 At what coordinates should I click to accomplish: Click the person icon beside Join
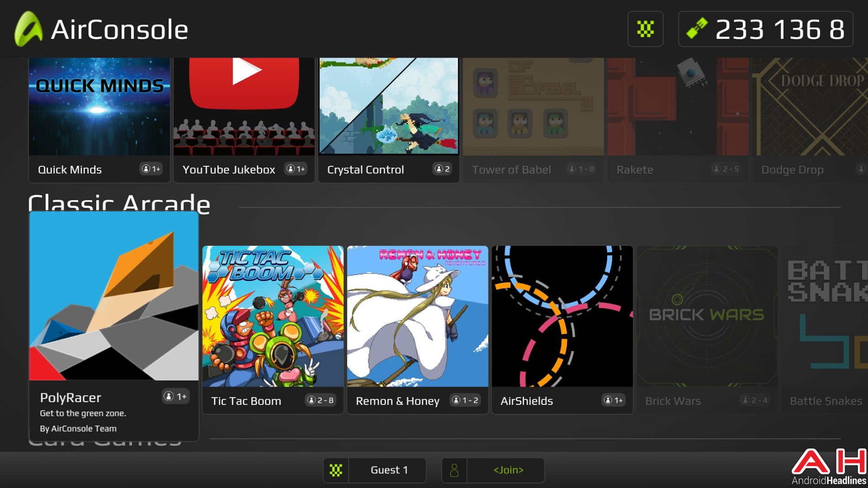click(x=454, y=470)
